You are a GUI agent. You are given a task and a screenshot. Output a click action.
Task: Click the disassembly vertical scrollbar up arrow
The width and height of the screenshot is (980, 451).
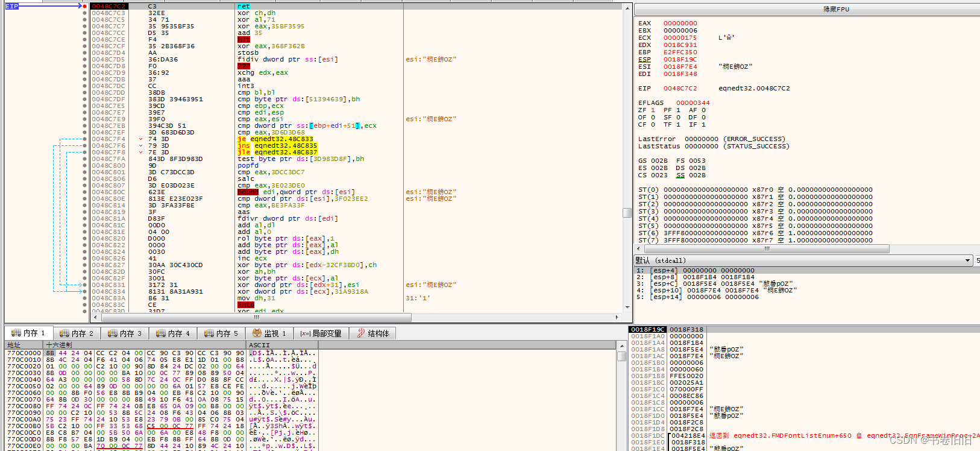(627, 8)
